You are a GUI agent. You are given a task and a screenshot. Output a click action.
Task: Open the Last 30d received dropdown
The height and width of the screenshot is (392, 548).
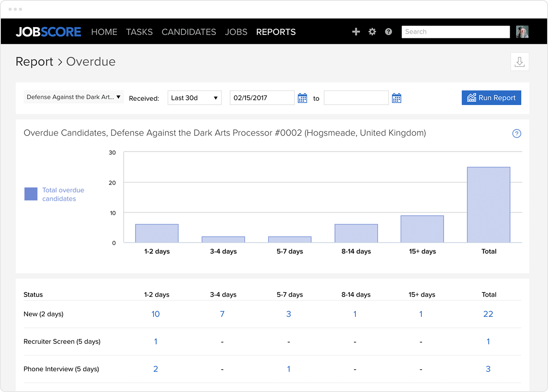point(194,98)
